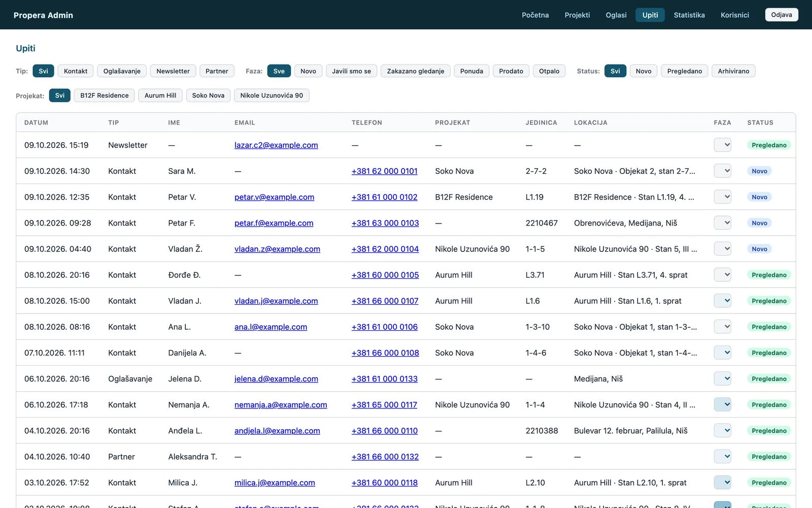Open the Faza dropdown in Aleksandra T. row

point(722,456)
